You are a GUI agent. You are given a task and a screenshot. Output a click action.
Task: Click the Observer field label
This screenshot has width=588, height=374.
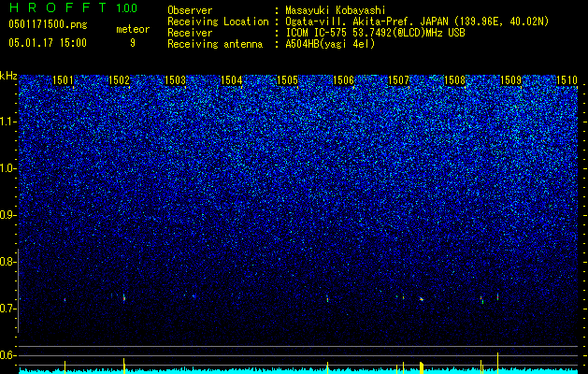tap(190, 10)
